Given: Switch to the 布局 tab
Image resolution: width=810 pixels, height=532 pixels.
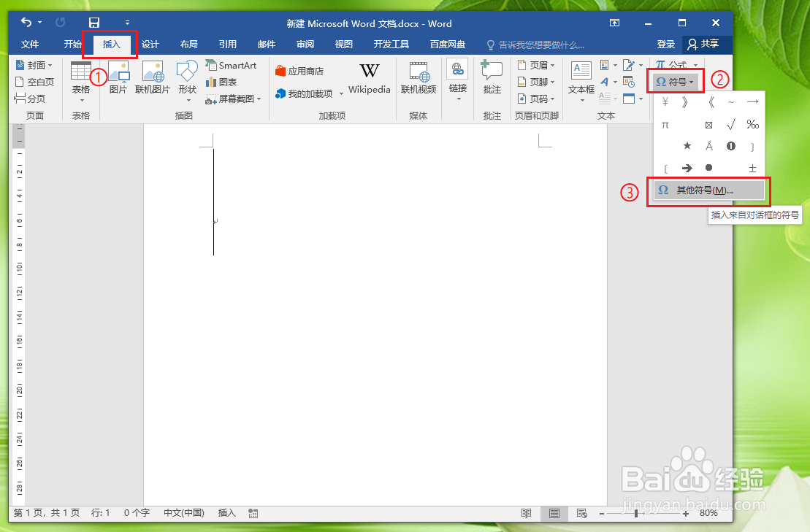Looking at the screenshot, I should 188,45.
